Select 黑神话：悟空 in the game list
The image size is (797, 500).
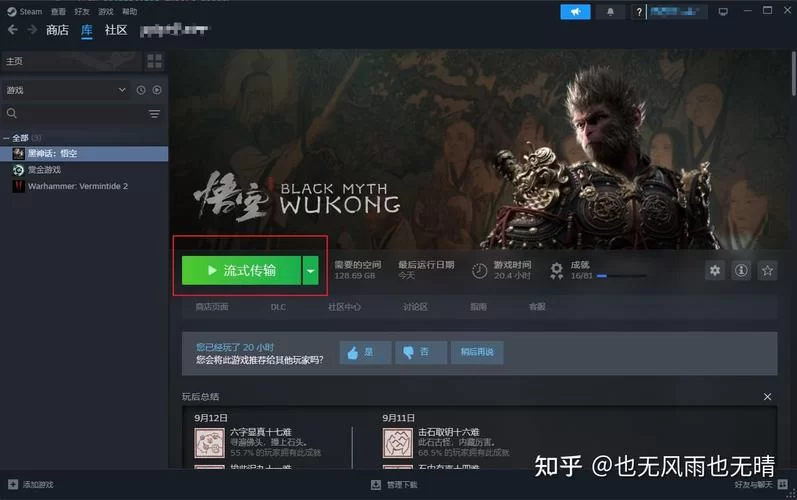(84, 153)
